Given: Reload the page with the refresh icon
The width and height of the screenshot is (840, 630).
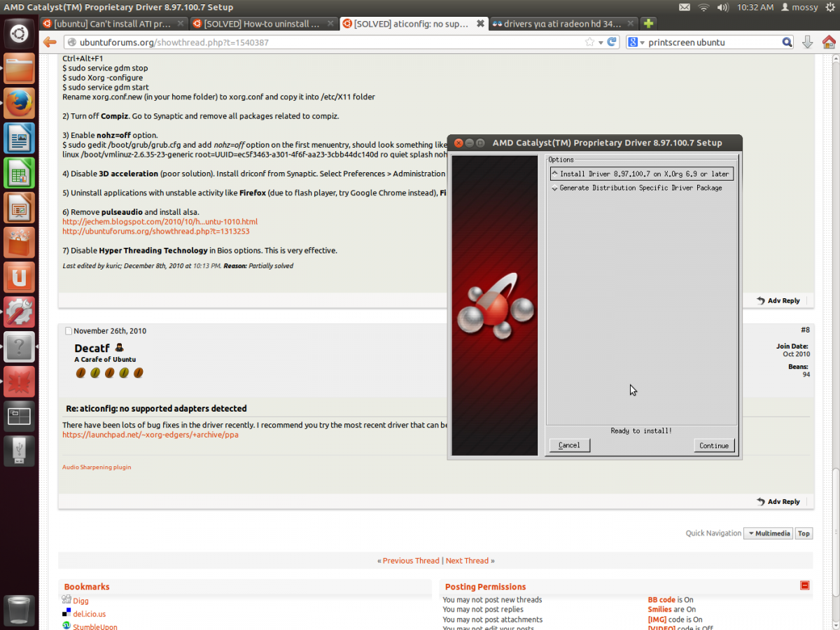Looking at the screenshot, I should click(x=612, y=42).
